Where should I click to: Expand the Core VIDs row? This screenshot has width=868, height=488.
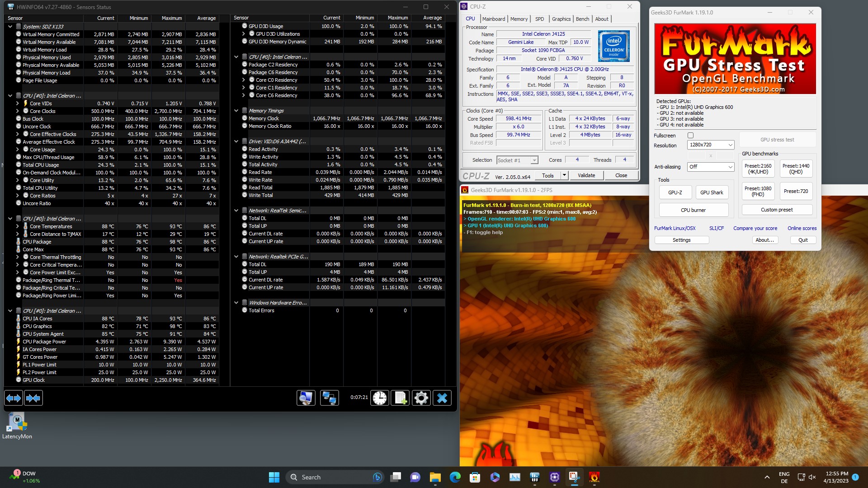(18, 103)
